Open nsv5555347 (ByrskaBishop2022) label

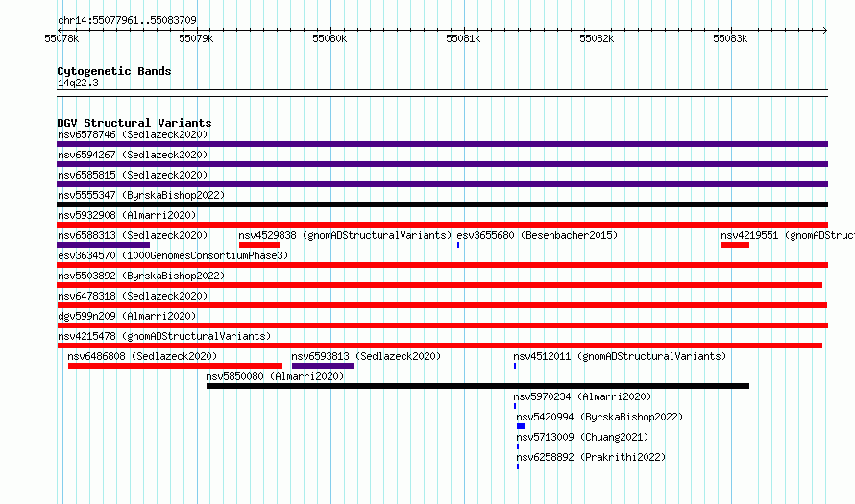pos(141,195)
